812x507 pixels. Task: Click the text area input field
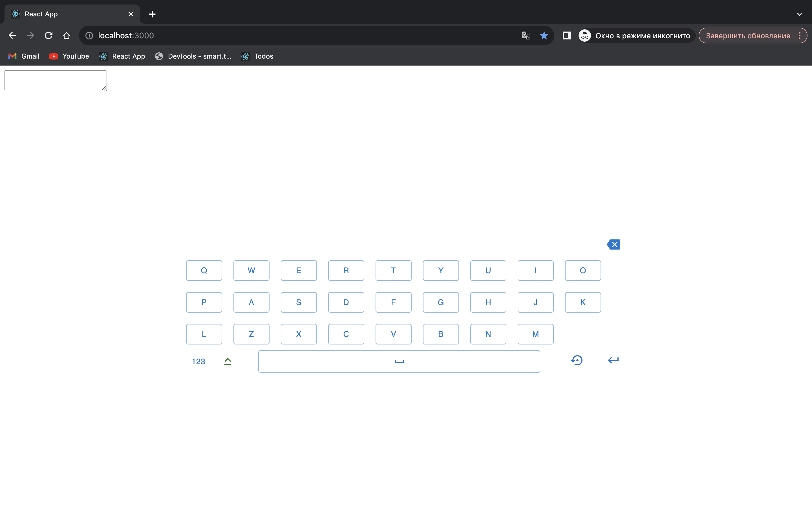[56, 81]
